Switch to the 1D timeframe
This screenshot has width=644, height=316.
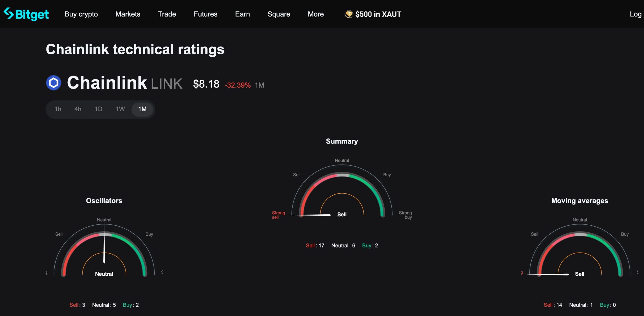(98, 109)
